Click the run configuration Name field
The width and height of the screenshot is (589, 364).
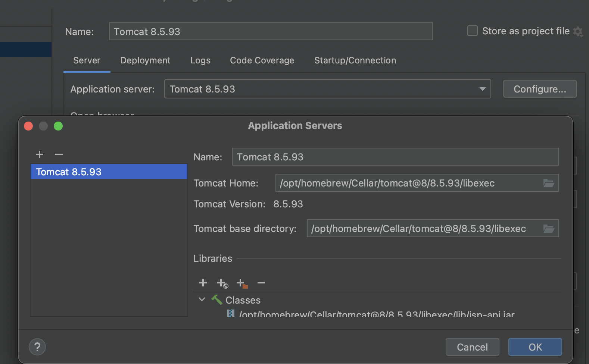coord(271,31)
